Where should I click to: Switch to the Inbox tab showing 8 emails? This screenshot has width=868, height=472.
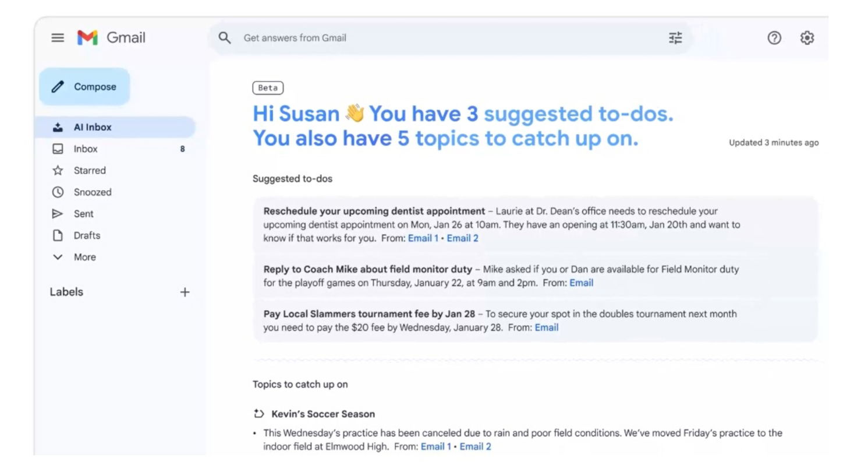(x=85, y=149)
